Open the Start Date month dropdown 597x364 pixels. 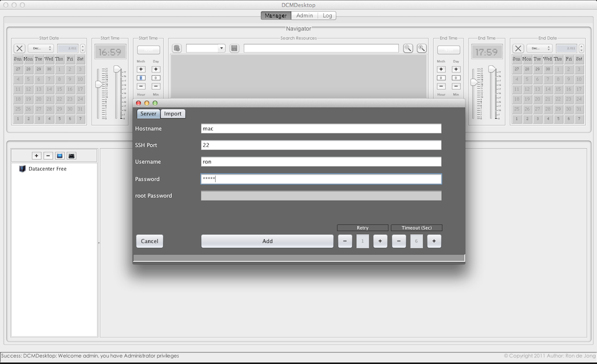(41, 48)
